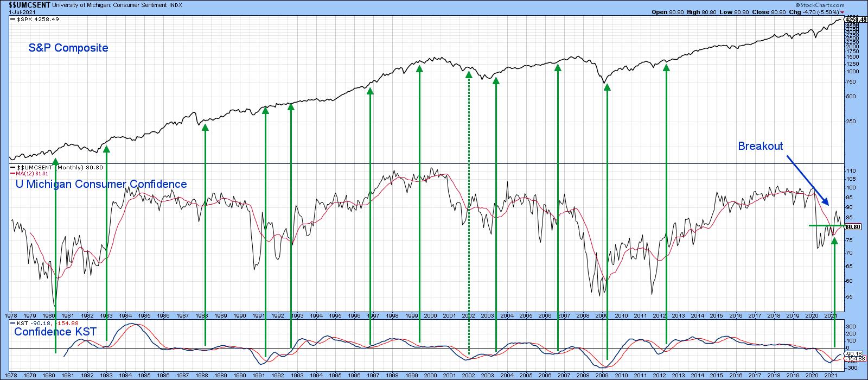Click 300 at top of KST axis
Image resolution: width=868 pixels, height=380 pixels.
[x=851, y=327]
